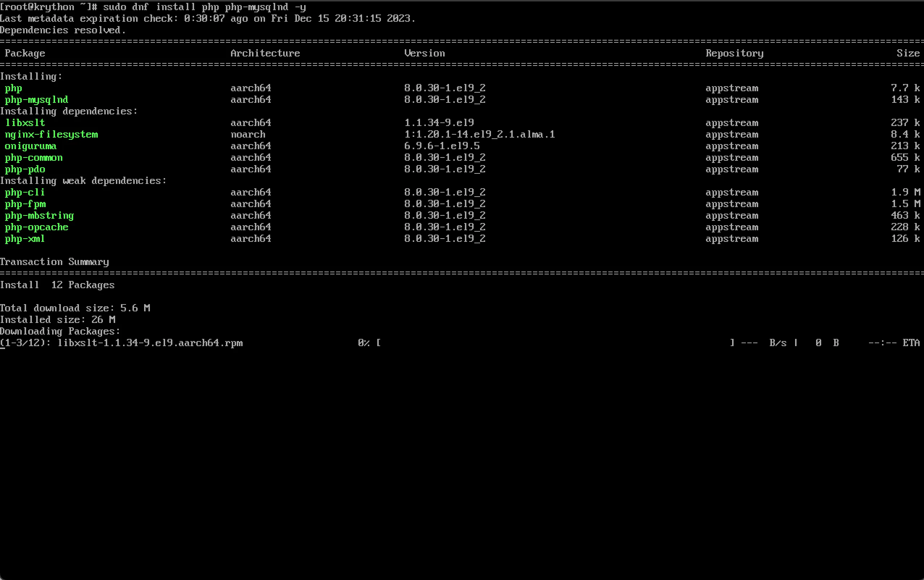924x580 pixels.
Task: Select the 'php-mbstring' package name
Action: (x=39, y=215)
